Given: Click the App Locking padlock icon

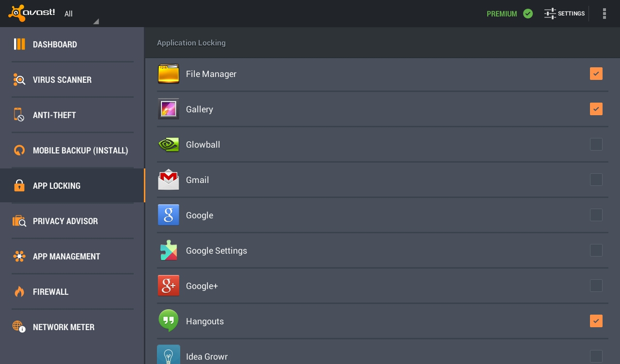Looking at the screenshot, I should point(19,185).
